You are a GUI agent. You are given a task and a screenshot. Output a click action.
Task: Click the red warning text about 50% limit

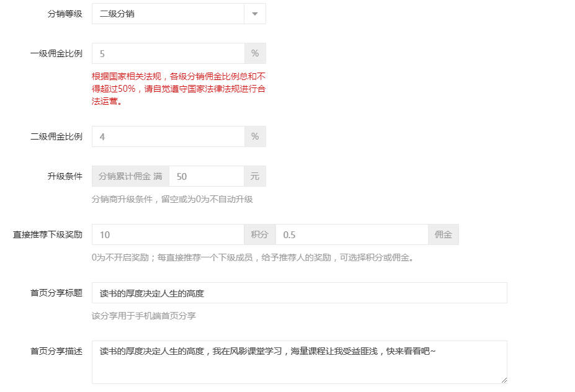(x=179, y=89)
